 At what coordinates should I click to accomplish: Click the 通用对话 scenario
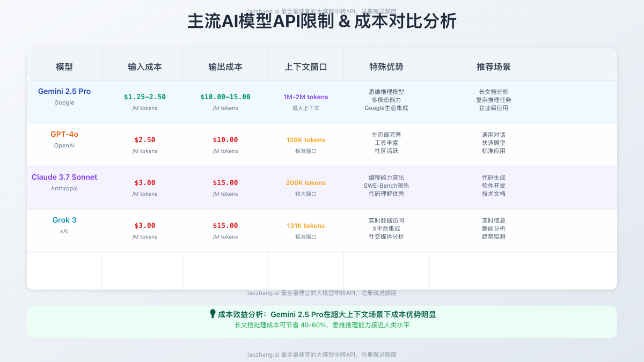pos(494,135)
